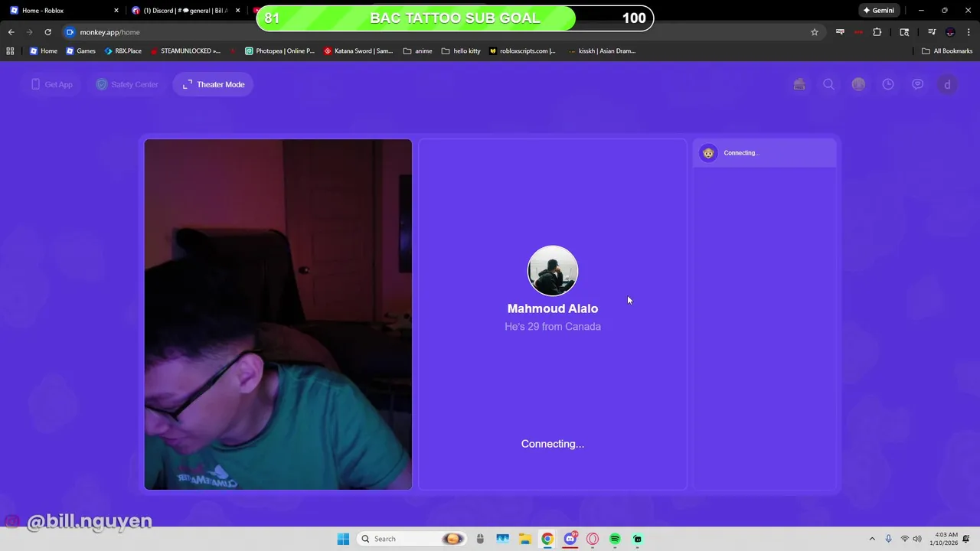Image resolution: width=980 pixels, height=551 pixels.
Task: Click Mahmoud Alalo's profile picture
Action: [553, 271]
